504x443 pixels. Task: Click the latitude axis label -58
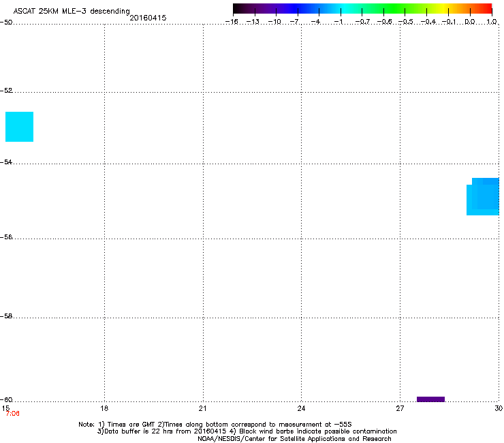[6, 316]
